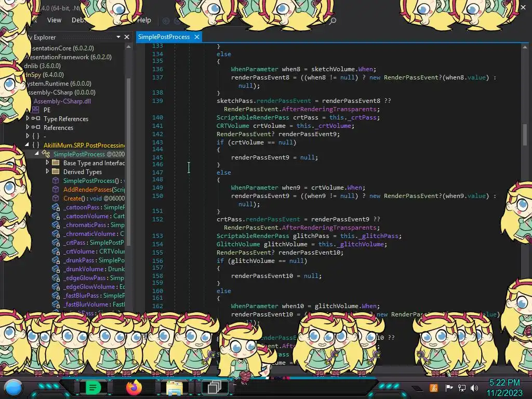Image resolution: width=532 pixels, height=399 pixels.
Task: Click the search magnifier icon in toolbar
Action: (333, 21)
